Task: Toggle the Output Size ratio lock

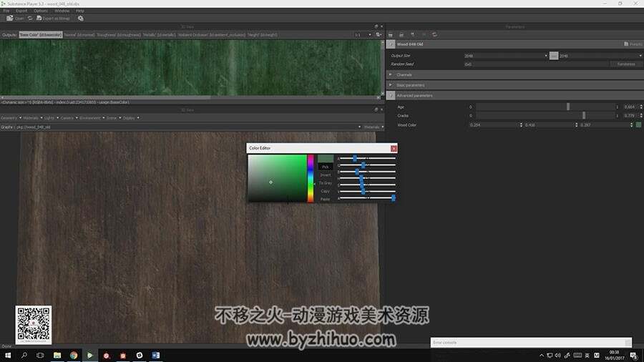Action: click(554, 55)
